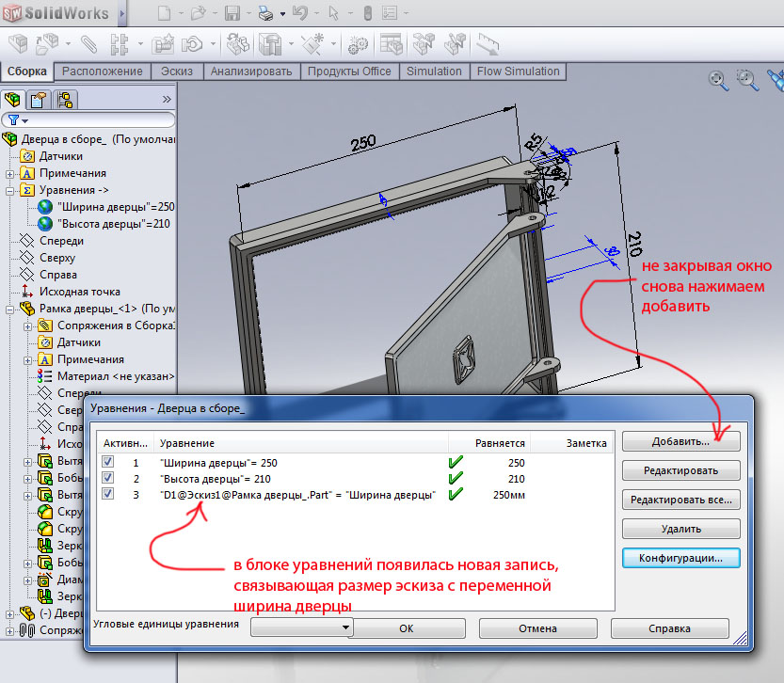This screenshot has width=784, height=683.
Task: Toggle the active checkbox for equation 2
Action: (107, 479)
